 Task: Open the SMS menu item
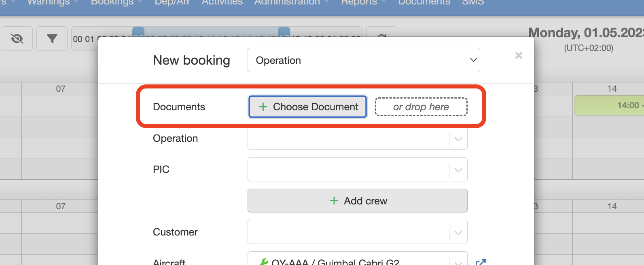coord(472,2)
